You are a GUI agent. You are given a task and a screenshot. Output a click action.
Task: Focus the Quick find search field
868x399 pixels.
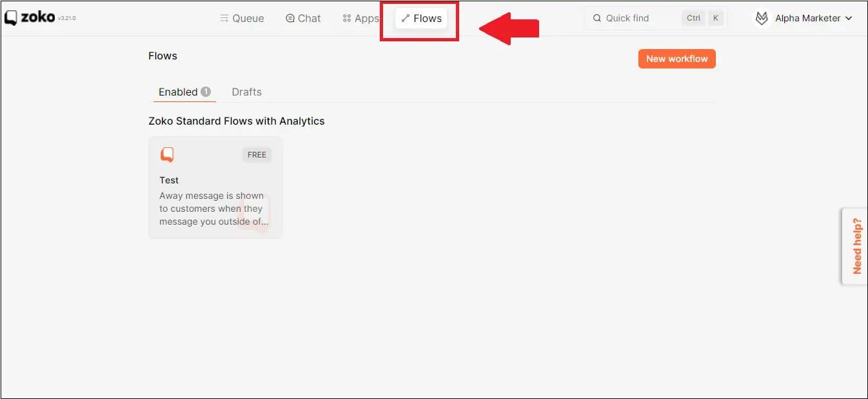638,18
